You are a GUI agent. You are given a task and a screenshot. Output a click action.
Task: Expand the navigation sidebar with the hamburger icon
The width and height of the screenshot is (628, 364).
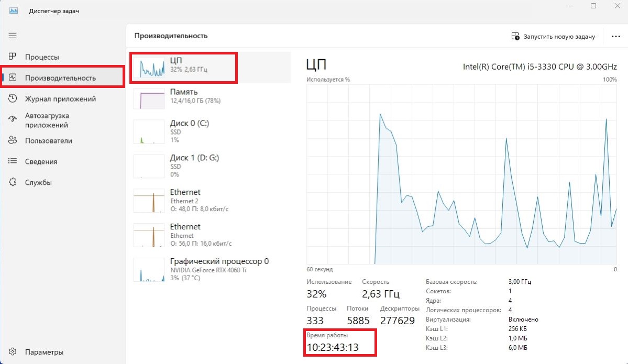[13, 35]
